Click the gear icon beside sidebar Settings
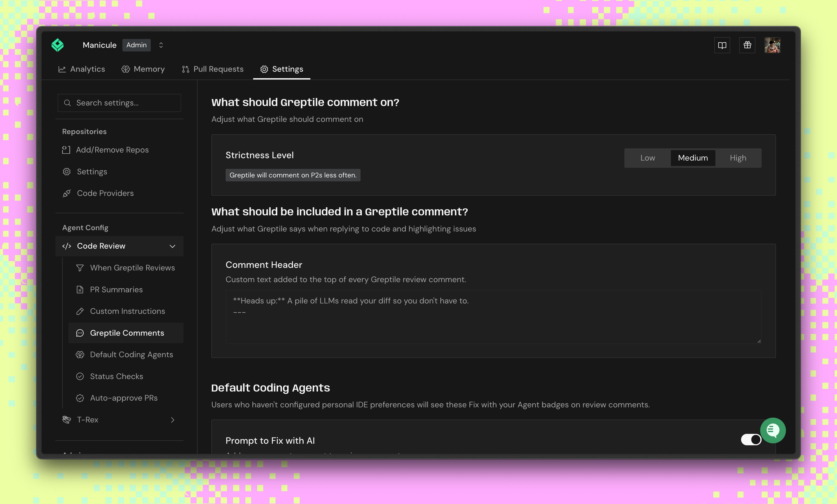The width and height of the screenshot is (837, 504). click(67, 172)
